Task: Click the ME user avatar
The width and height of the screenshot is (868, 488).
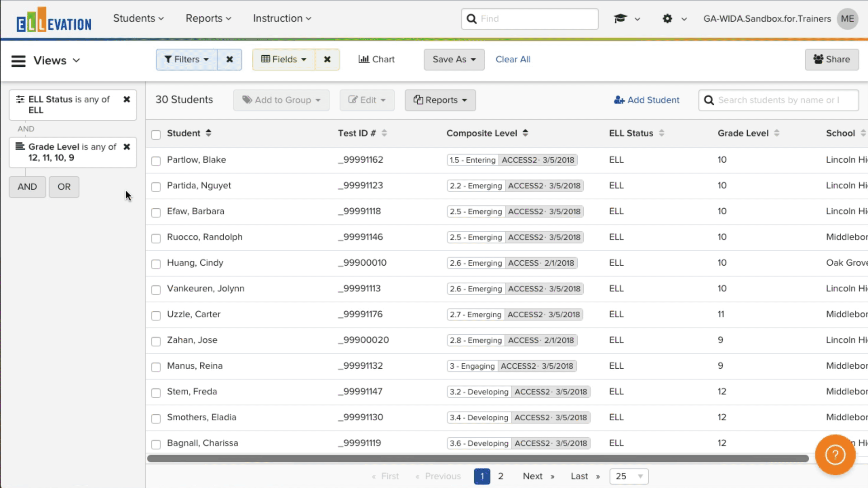Action: (847, 19)
